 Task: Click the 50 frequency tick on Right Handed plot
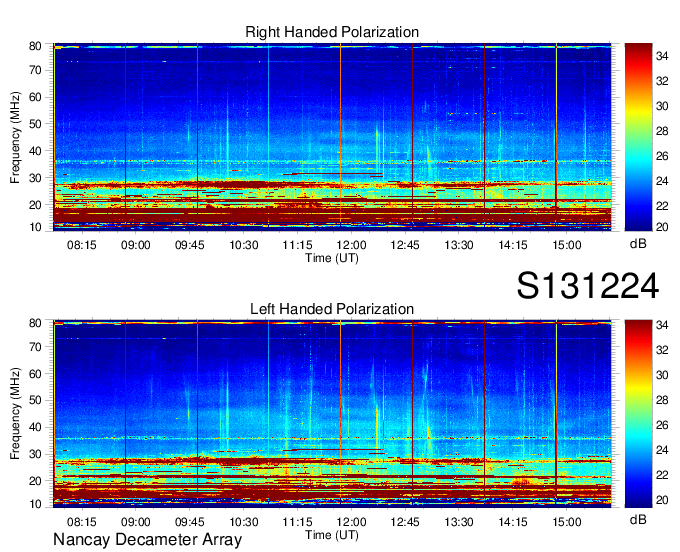(x=35, y=124)
